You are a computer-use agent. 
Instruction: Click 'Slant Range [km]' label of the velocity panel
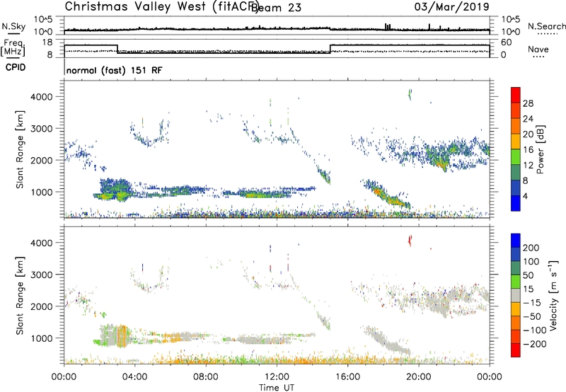point(20,295)
